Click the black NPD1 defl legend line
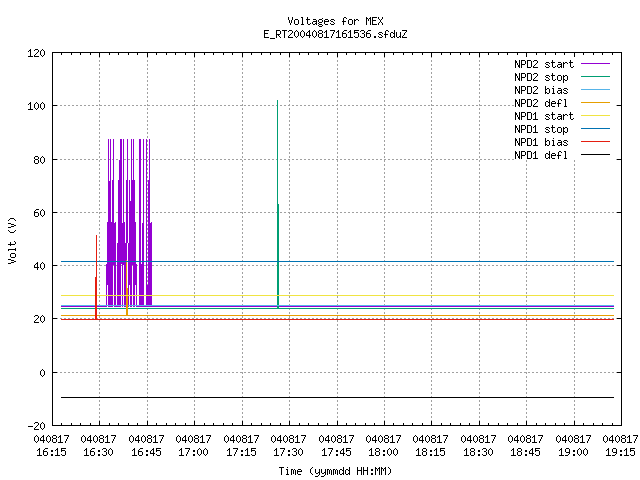This screenshot has width=640, height=480. (x=596, y=155)
